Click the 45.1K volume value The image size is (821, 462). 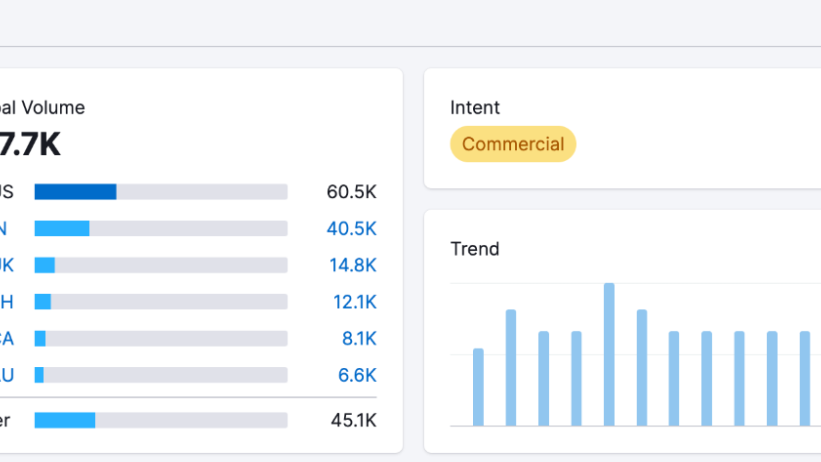(353, 420)
